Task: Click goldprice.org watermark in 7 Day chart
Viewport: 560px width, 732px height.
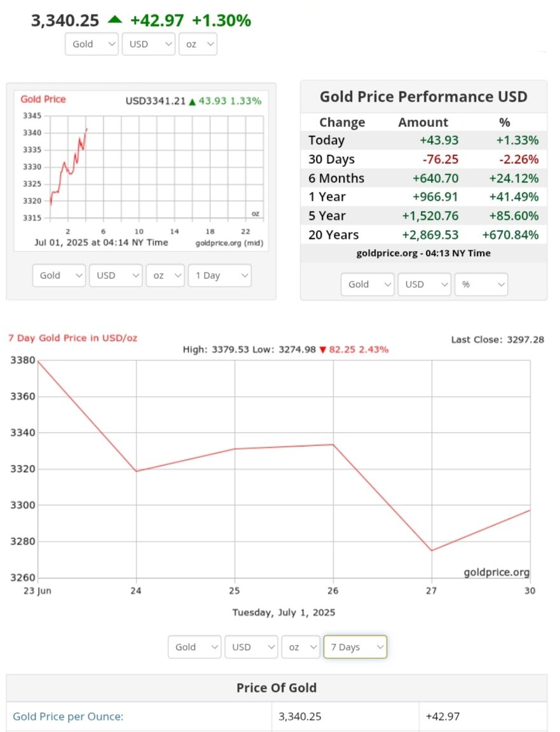Action: (x=496, y=573)
